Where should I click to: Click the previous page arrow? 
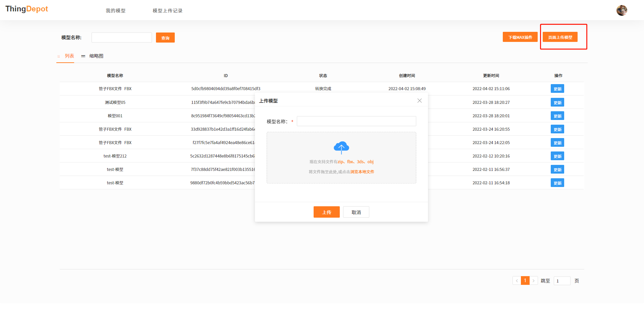(517, 280)
